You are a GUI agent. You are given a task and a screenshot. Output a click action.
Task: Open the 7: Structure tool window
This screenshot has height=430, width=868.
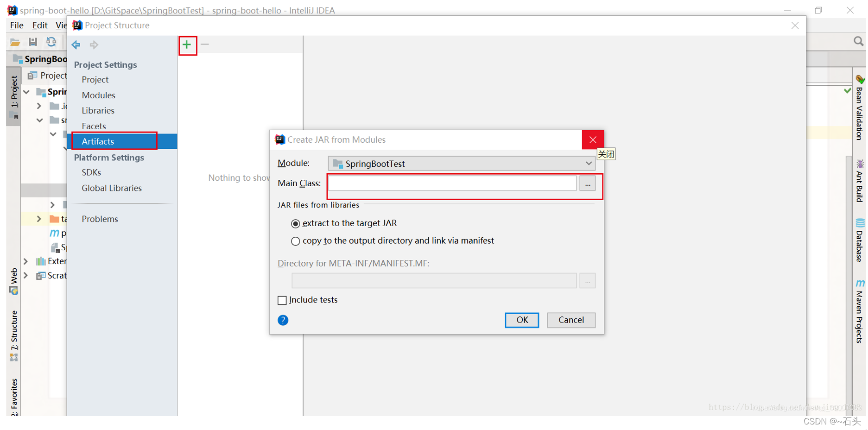click(14, 335)
